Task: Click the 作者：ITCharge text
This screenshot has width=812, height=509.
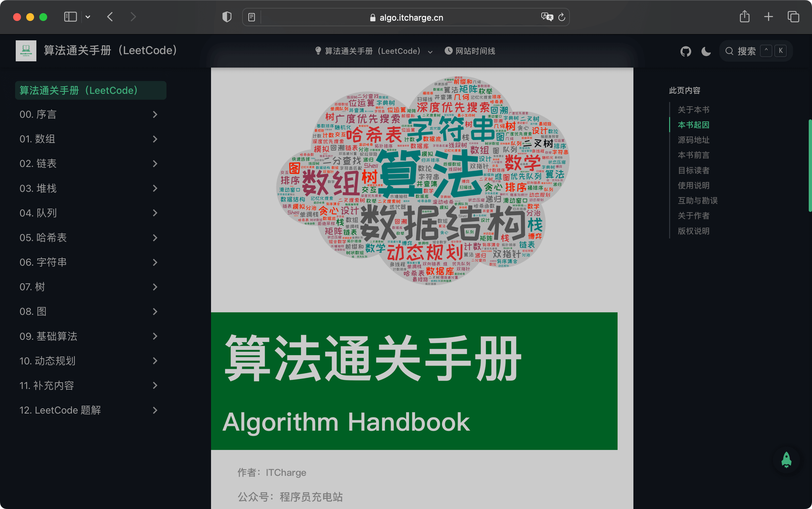Action: tap(272, 473)
